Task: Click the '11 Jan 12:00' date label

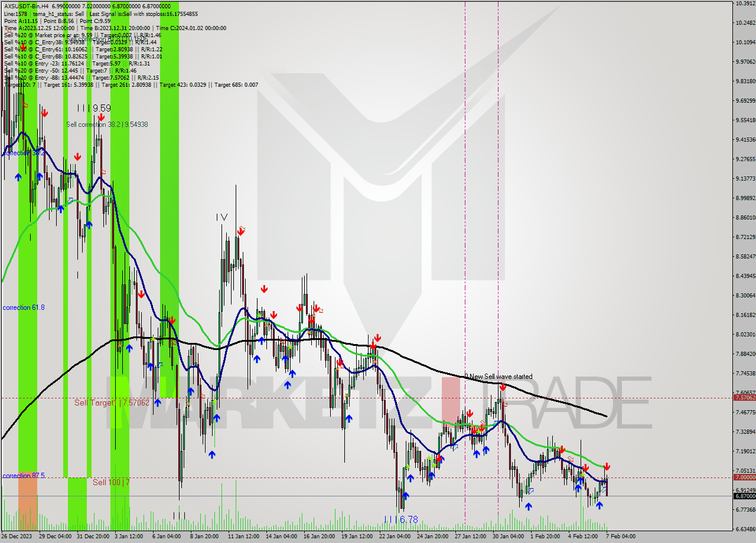Action: (243, 537)
